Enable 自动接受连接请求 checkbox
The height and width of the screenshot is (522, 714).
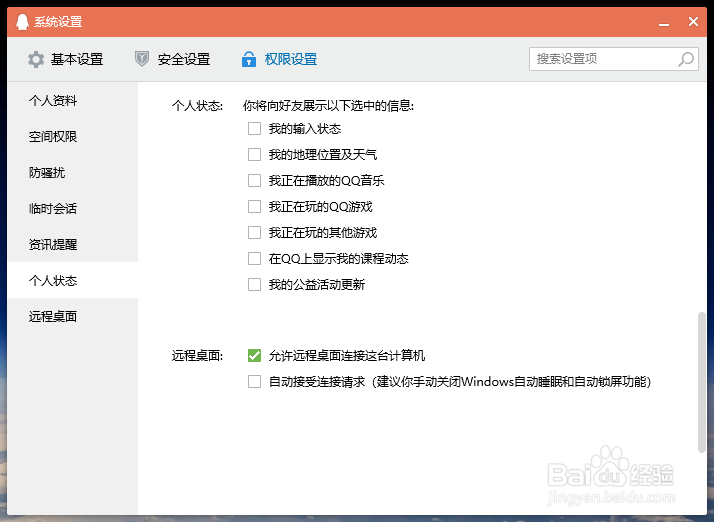coord(255,381)
